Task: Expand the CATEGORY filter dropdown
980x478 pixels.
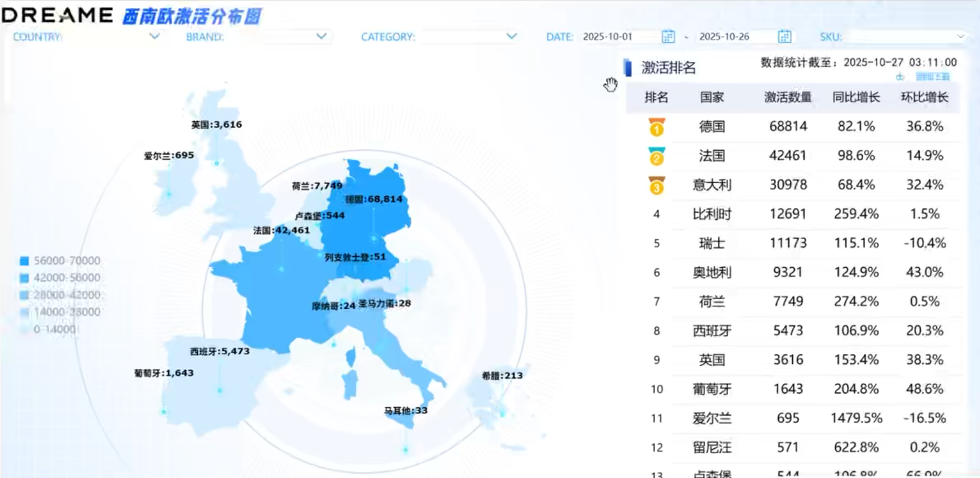Action: point(511,36)
